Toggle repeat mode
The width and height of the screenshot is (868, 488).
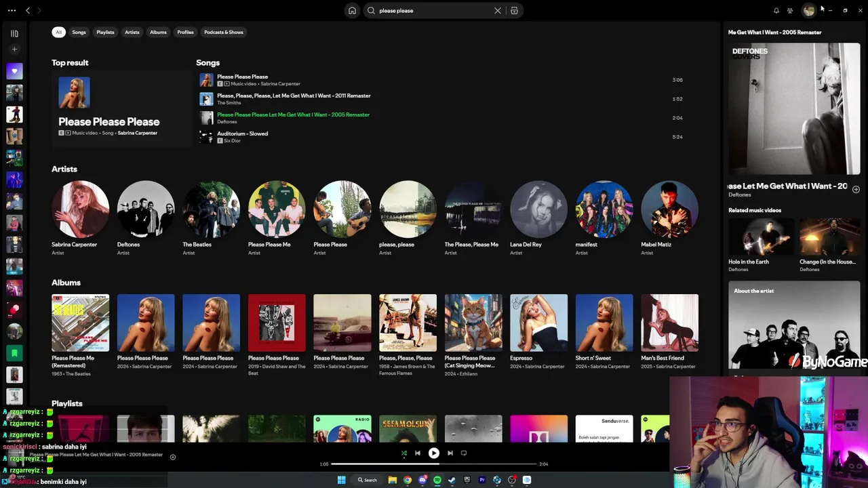464,453
